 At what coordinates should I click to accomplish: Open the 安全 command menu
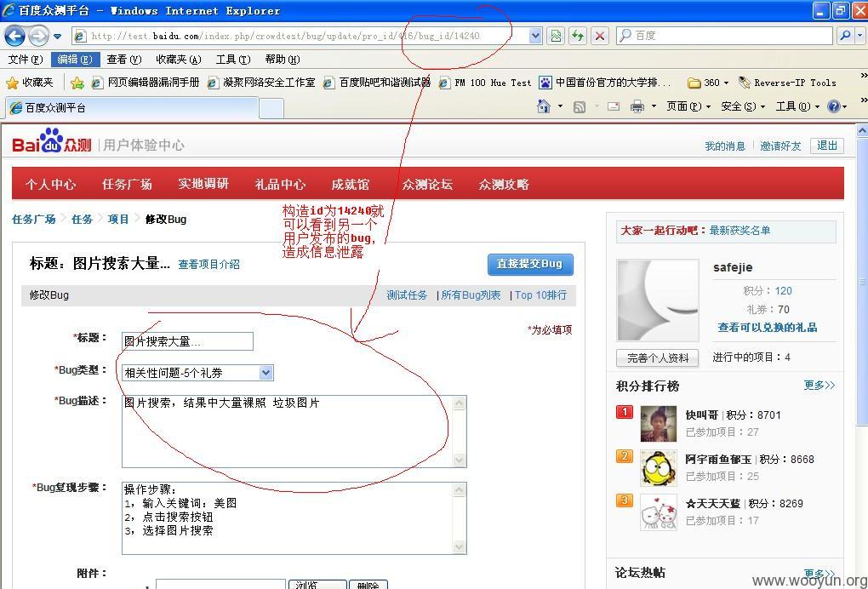tap(742, 106)
